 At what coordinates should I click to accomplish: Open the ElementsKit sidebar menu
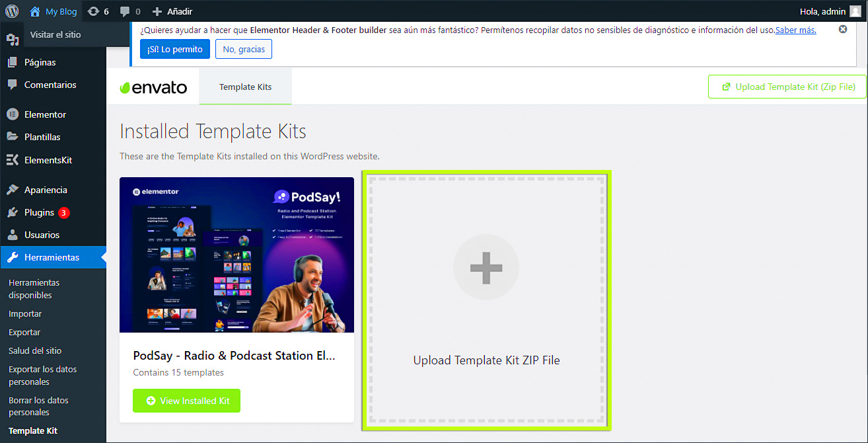[48, 160]
